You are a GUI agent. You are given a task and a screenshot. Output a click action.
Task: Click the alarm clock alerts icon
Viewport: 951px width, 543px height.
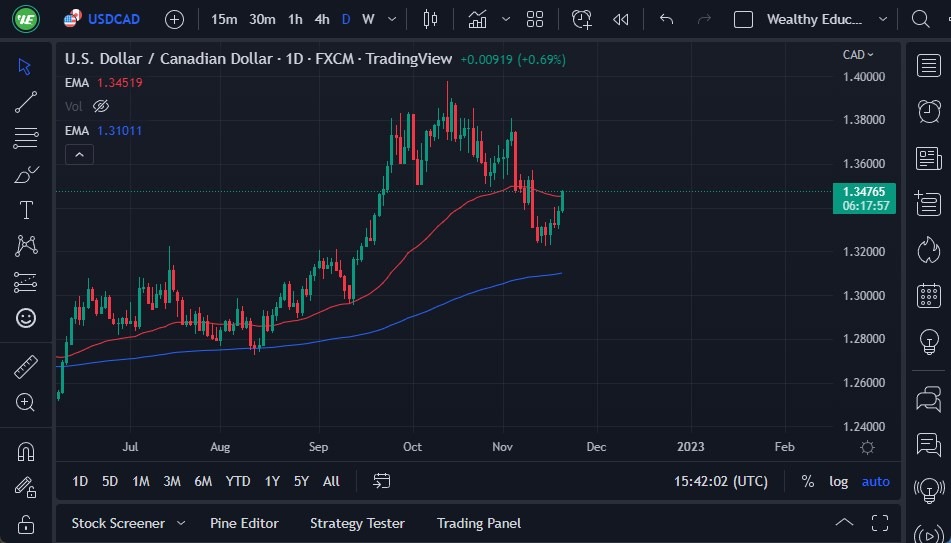[929, 111]
